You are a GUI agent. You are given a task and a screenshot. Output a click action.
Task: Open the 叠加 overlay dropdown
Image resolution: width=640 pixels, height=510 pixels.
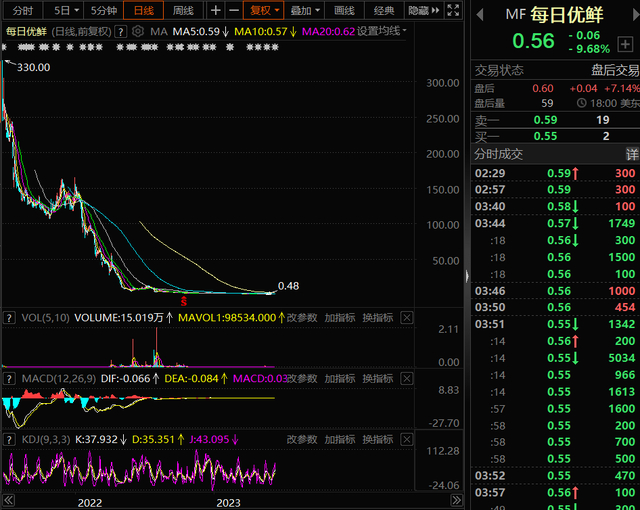tap(304, 10)
